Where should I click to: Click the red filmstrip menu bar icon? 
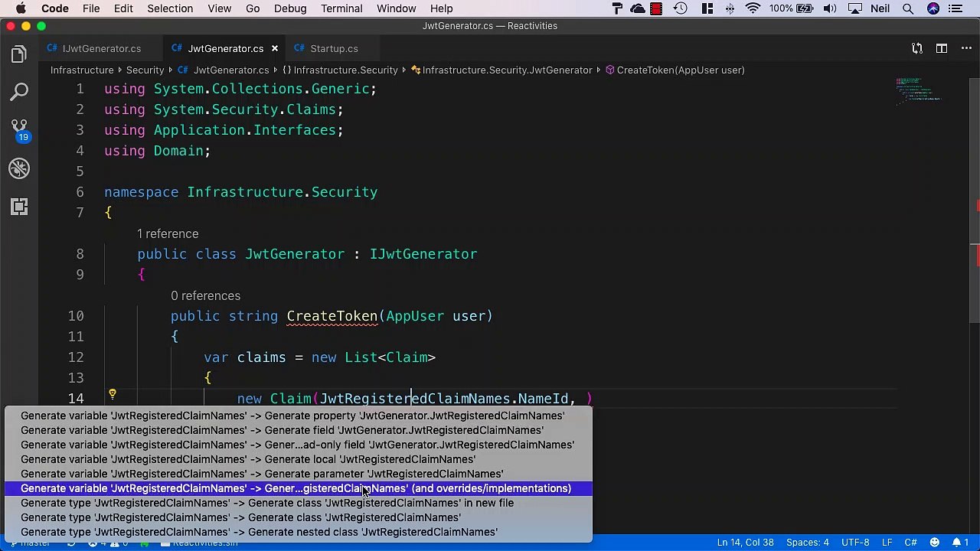click(x=656, y=8)
